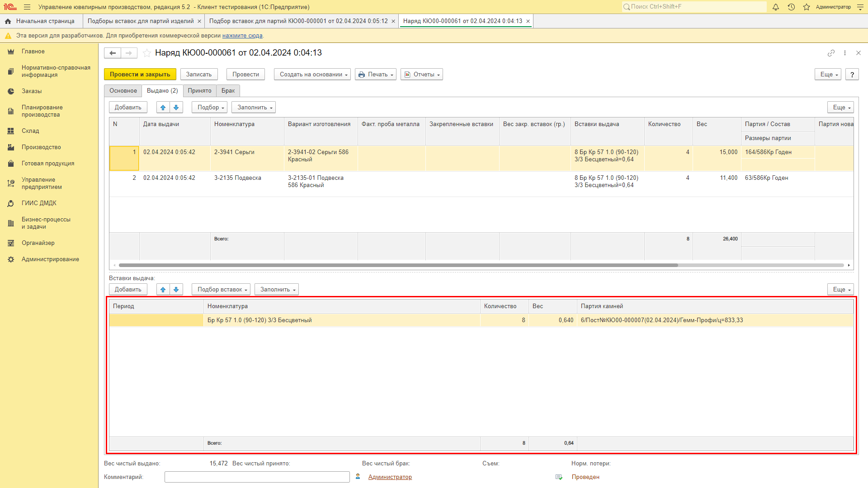
Task: Click the Проведен status icon
Action: click(559, 477)
